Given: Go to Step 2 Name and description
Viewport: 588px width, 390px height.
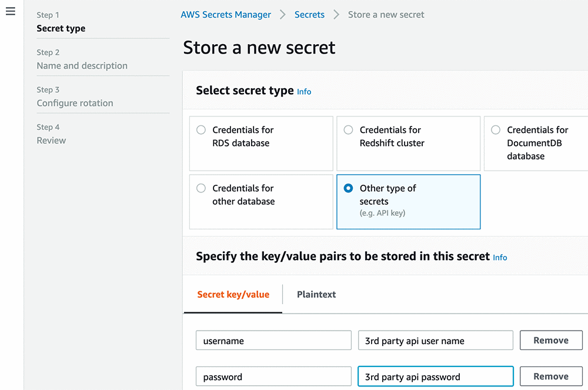Looking at the screenshot, I should [82, 66].
